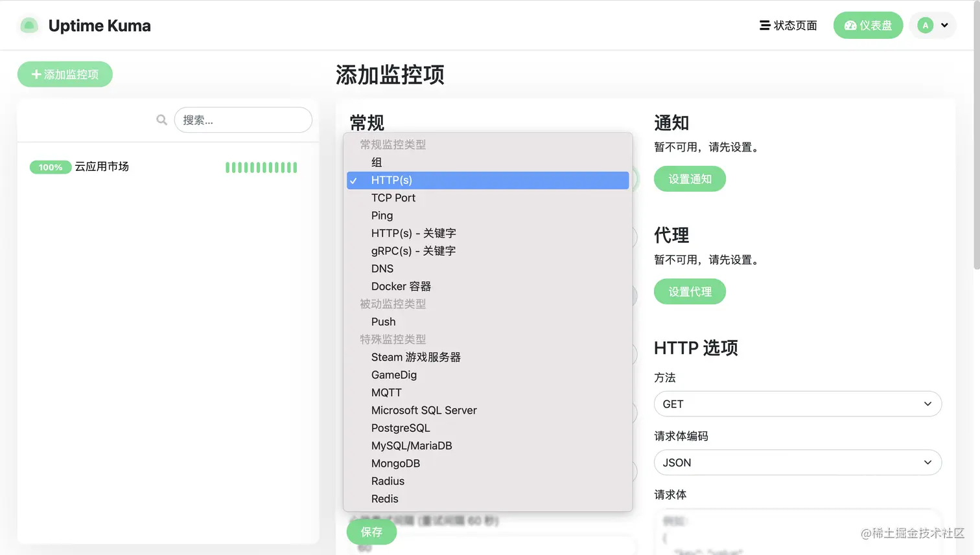The width and height of the screenshot is (980, 555).
Task: Focus the 搜索 search field
Action: pos(243,120)
